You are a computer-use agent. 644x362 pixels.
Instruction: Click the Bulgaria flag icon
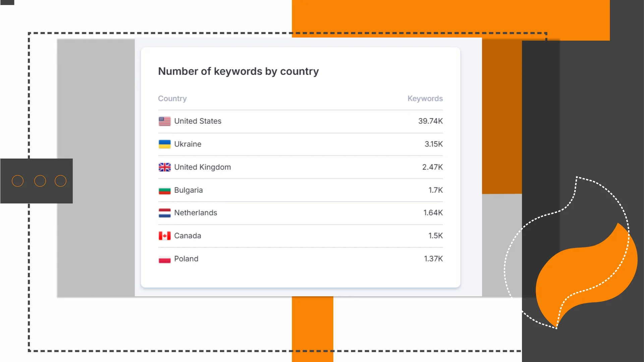(164, 190)
